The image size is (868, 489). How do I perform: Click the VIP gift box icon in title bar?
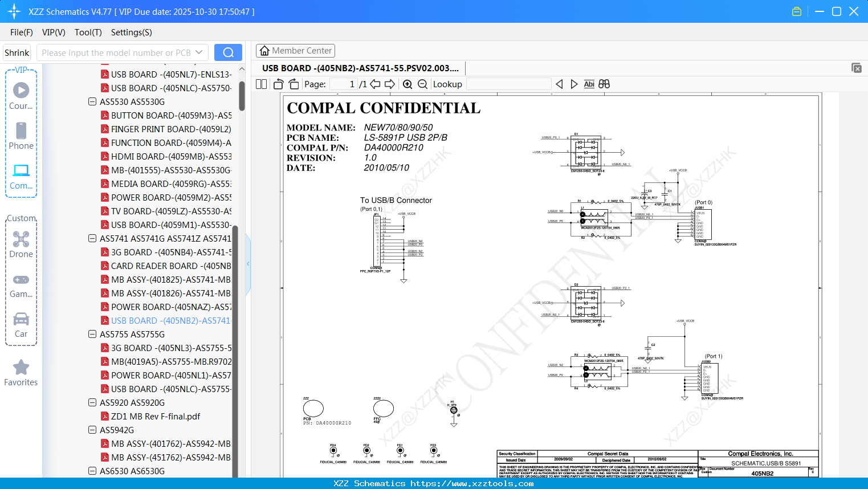(797, 11)
